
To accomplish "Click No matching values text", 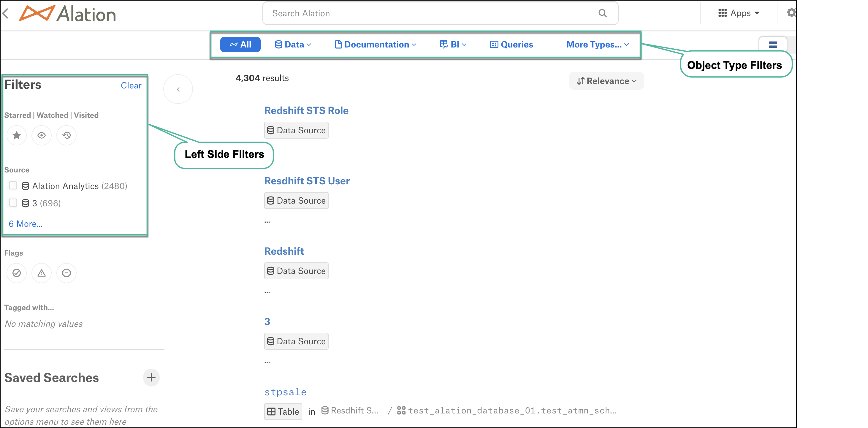I will (x=43, y=324).
